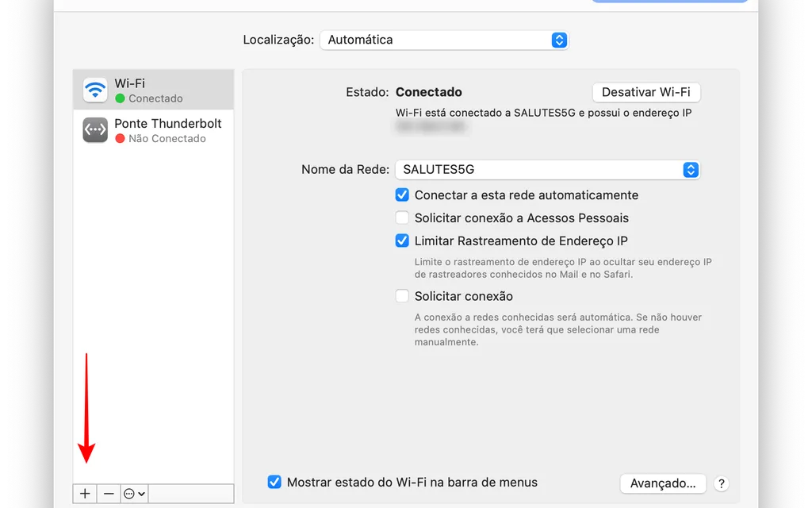This screenshot has height=508, width=812.
Task: Toggle Mostrar estado do Wi-Fi na barra de menus
Action: [274, 482]
